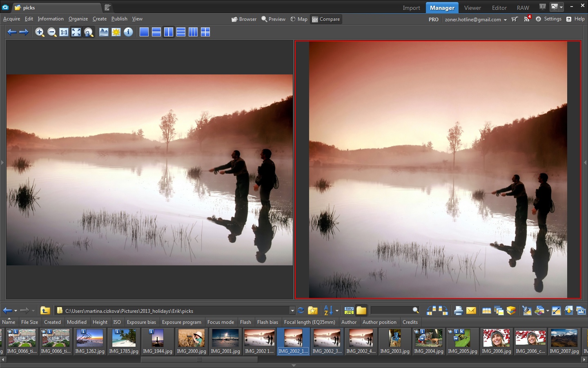Show the histogram via toolbar icon
This screenshot has width=588, height=368.
pos(104,32)
